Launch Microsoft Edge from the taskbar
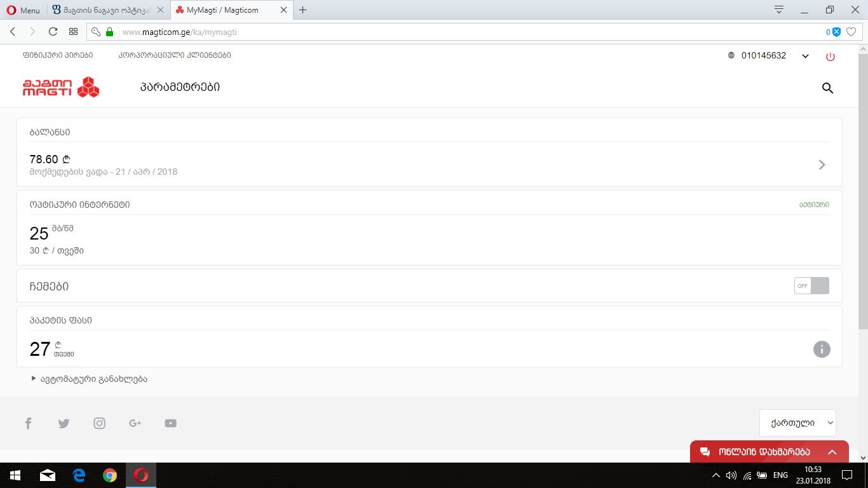This screenshot has height=488, width=868. pyautogui.click(x=79, y=475)
